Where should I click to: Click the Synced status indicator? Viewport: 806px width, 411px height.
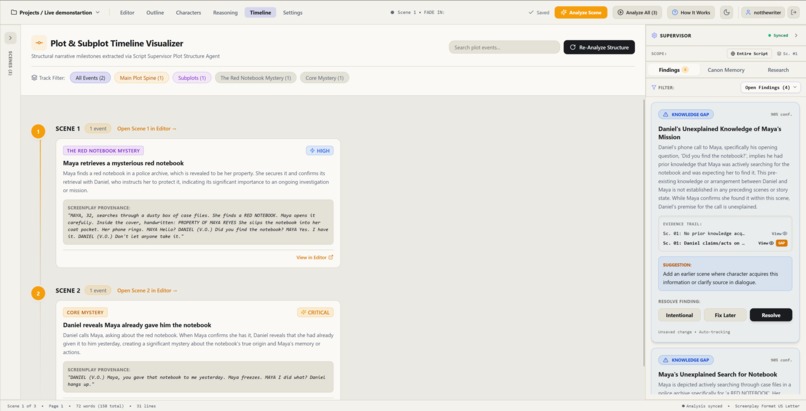(778, 35)
